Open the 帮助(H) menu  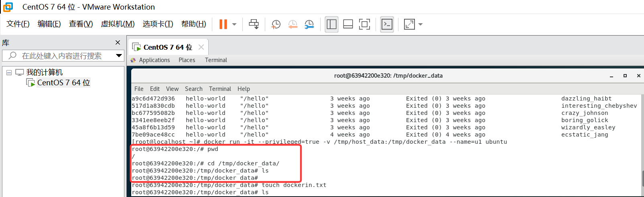click(194, 24)
